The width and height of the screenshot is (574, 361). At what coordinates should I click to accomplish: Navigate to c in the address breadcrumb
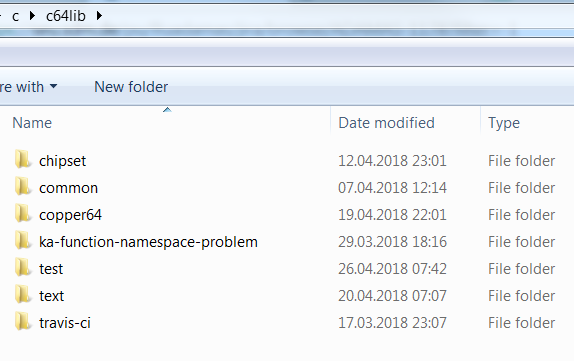tap(15, 17)
